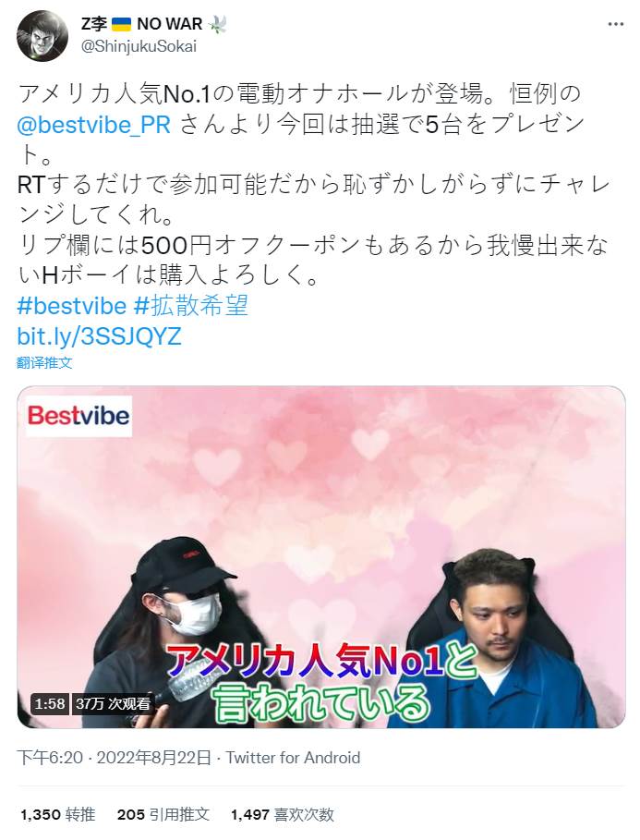Open the three-dot more options menu

click(x=616, y=25)
